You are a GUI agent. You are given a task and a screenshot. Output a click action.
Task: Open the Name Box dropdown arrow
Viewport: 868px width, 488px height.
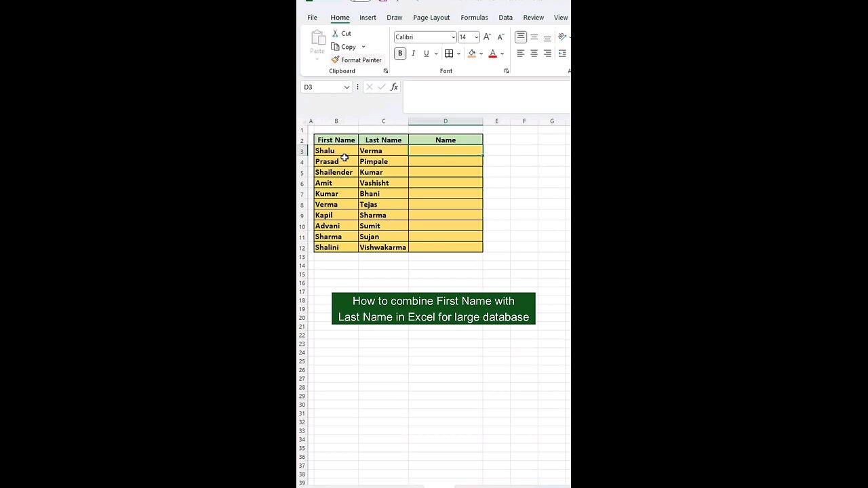tap(347, 87)
